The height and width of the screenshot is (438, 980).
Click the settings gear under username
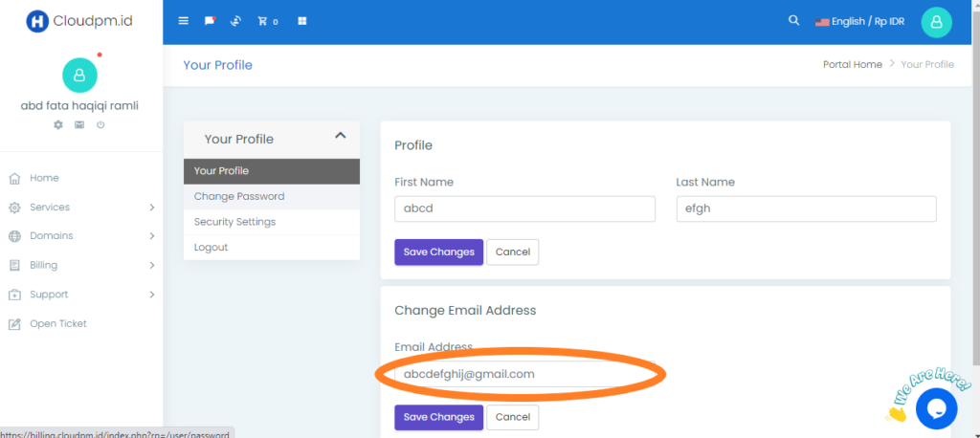point(58,125)
